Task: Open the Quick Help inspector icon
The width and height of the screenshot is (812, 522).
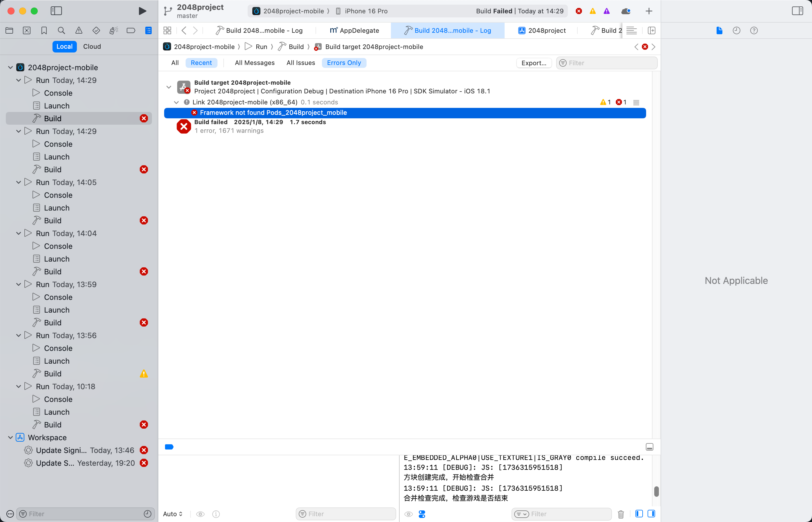Action: click(x=754, y=30)
